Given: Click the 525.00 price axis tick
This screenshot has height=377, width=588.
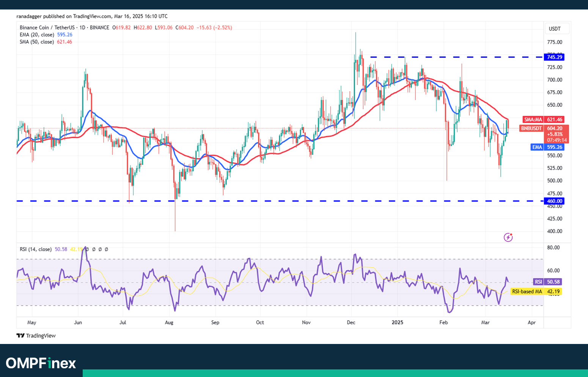Looking at the screenshot, I should coord(555,168).
